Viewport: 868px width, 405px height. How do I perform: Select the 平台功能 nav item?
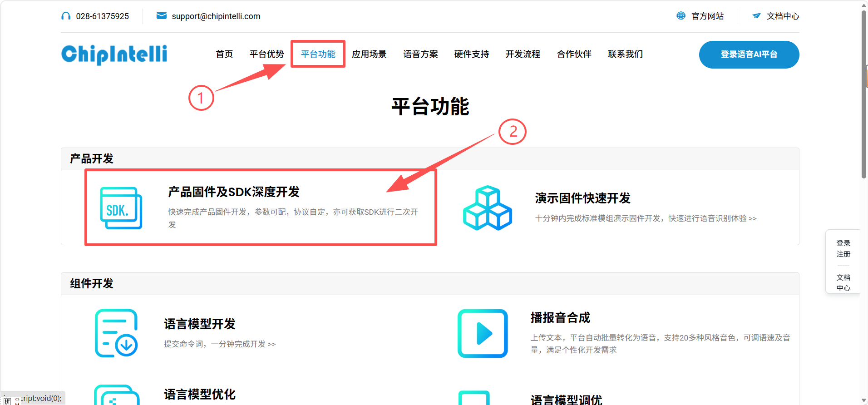tap(318, 54)
